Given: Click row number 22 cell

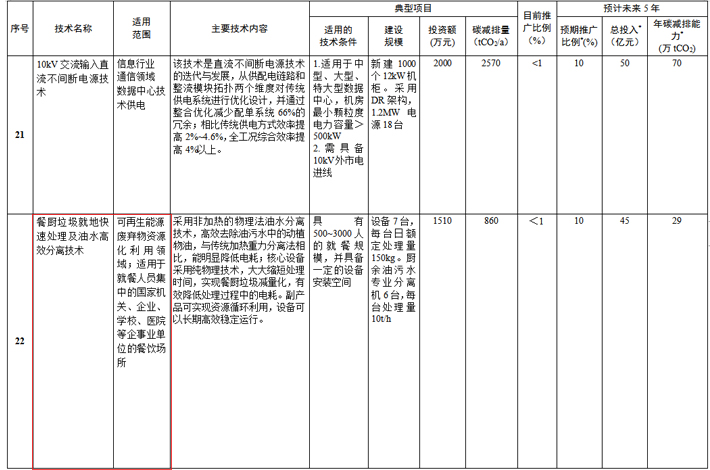Looking at the screenshot, I should [x=17, y=340].
